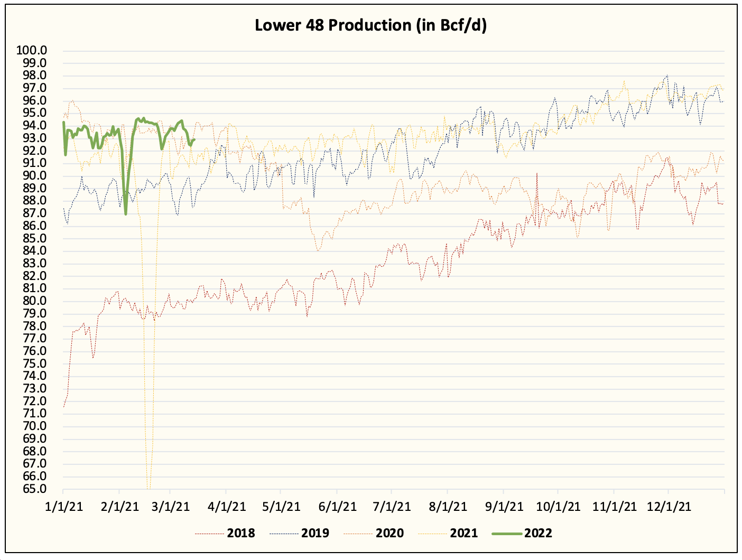Click the orange dashed 2020 legend marker
742x560 pixels.
click(359, 534)
